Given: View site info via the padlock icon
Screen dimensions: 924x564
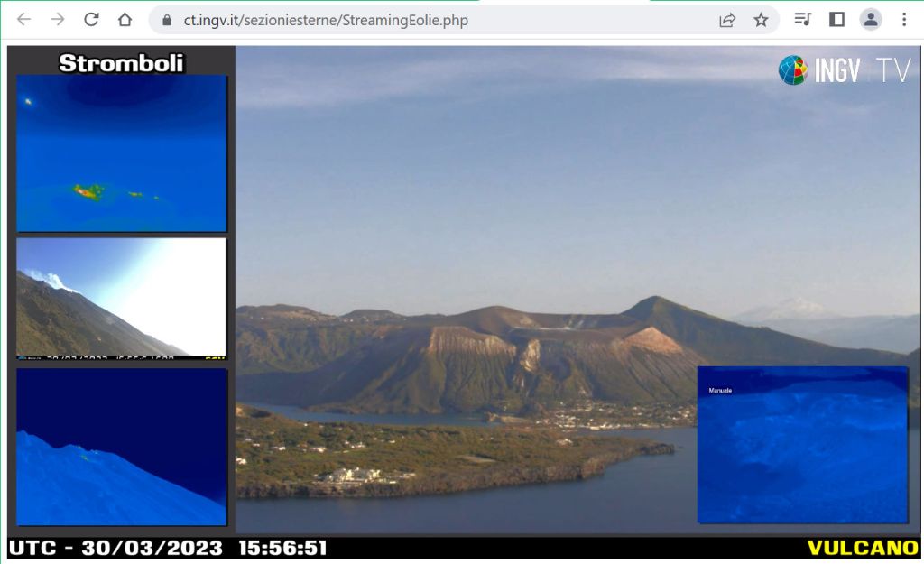Looking at the screenshot, I should click(x=166, y=20).
